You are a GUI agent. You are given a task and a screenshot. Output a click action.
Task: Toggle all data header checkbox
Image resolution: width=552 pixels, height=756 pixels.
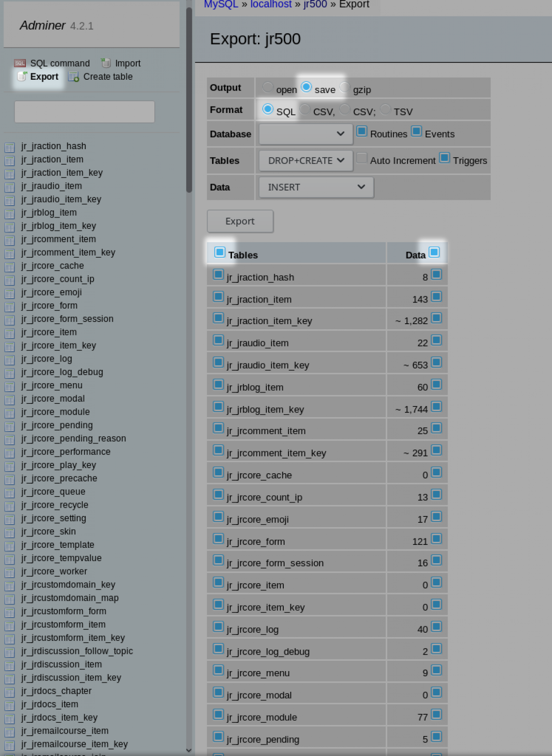pos(434,252)
